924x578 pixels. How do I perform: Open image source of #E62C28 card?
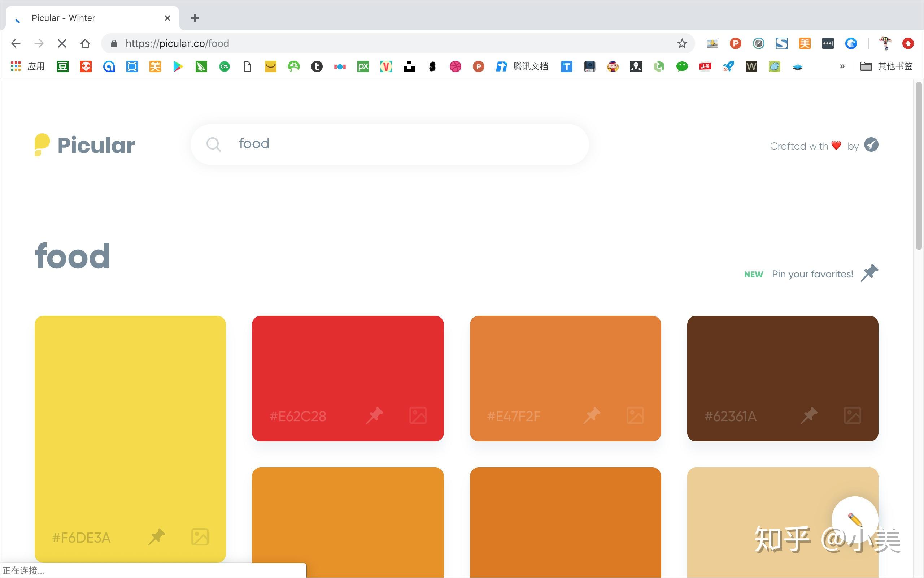418,415
